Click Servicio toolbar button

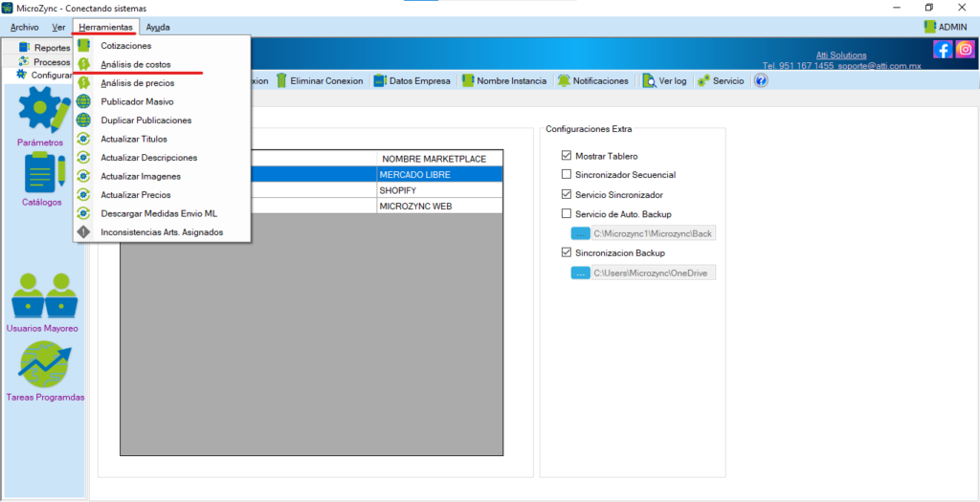click(720, 81)
